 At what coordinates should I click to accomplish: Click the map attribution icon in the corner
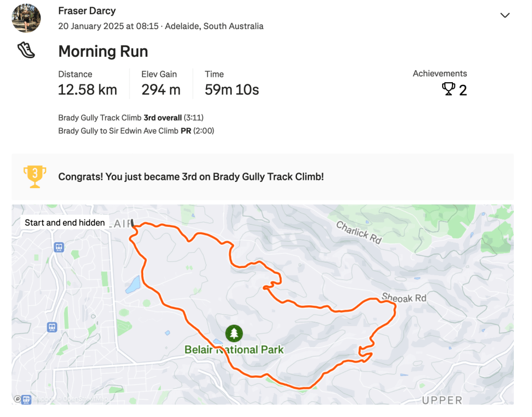[x=18, y=399]
